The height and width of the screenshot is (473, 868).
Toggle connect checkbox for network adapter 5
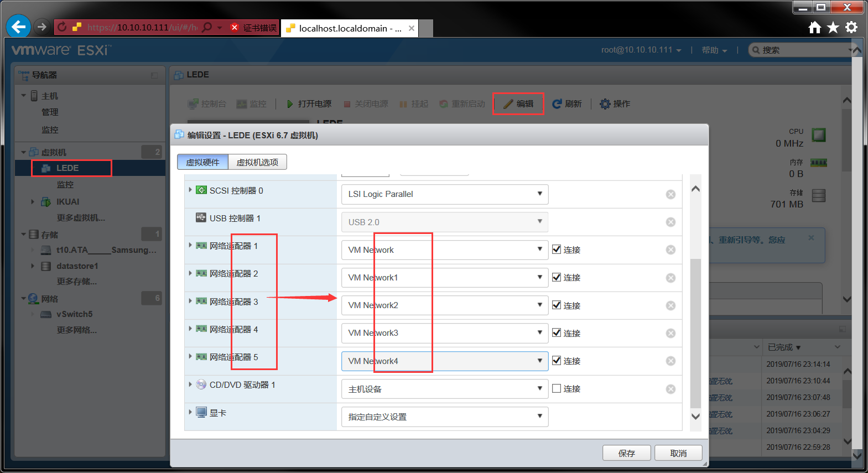click(x=557, y=361)
